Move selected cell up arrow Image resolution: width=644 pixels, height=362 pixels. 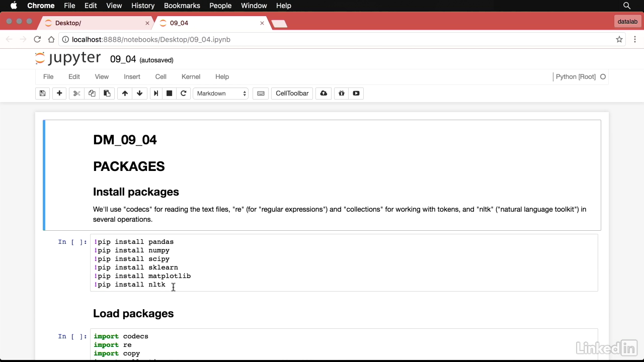coord(125,94)
